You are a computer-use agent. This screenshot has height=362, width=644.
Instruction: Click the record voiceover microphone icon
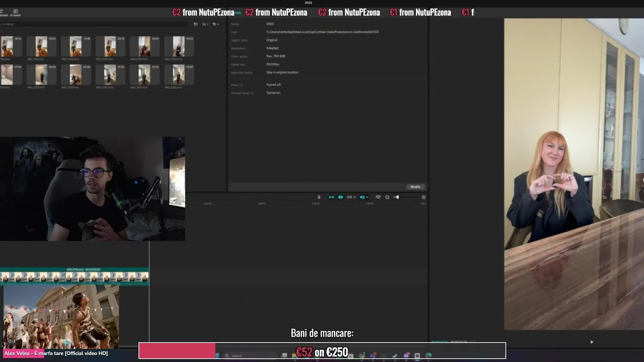coord(318,197)
